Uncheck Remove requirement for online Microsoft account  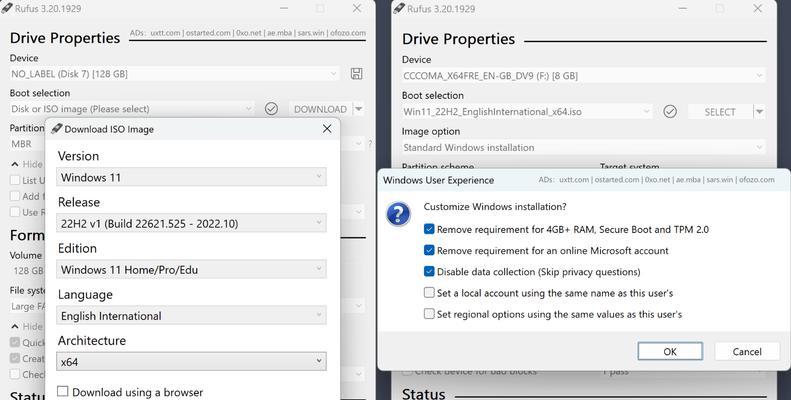[429, 250]
